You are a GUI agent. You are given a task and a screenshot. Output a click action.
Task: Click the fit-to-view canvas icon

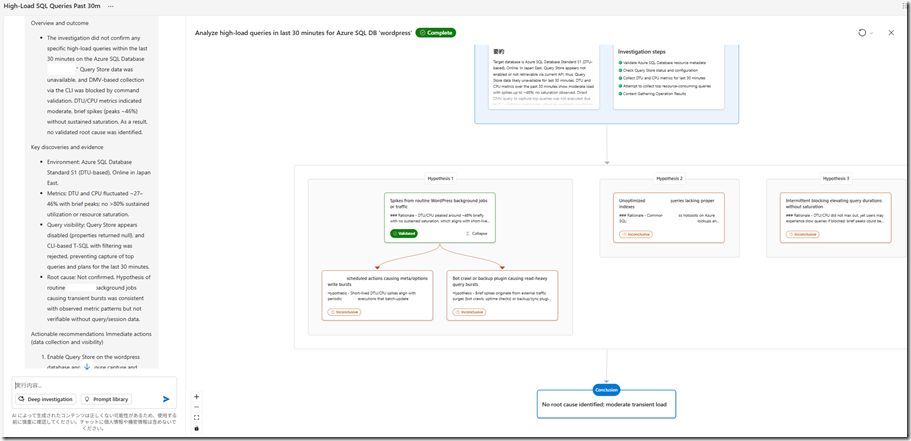pos(196,418)
